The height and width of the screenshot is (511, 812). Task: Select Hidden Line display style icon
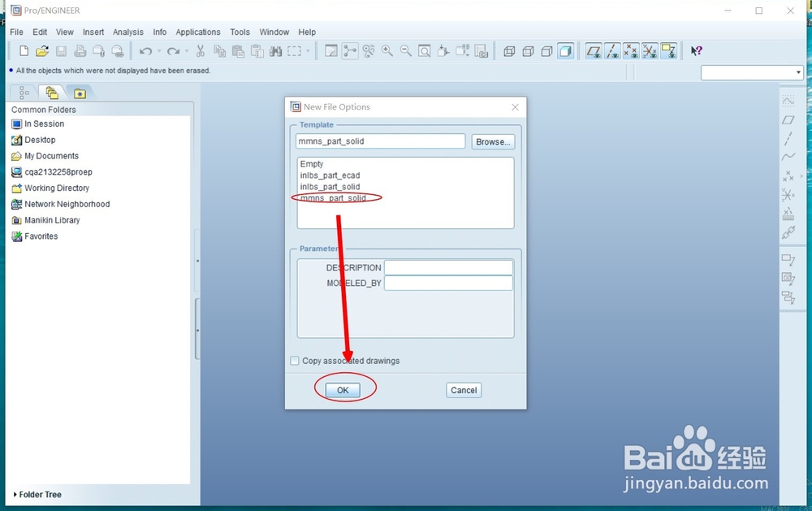[528, 51]
